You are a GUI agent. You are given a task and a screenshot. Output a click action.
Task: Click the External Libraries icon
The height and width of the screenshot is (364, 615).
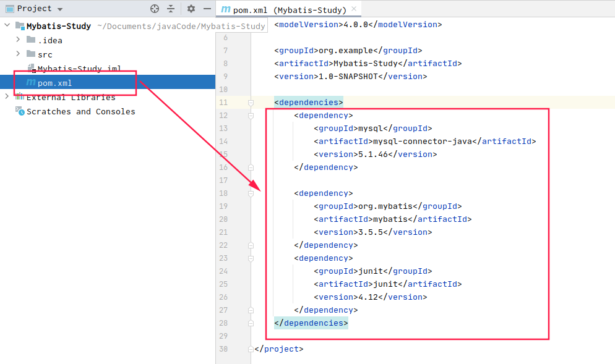tap(20, 97)
